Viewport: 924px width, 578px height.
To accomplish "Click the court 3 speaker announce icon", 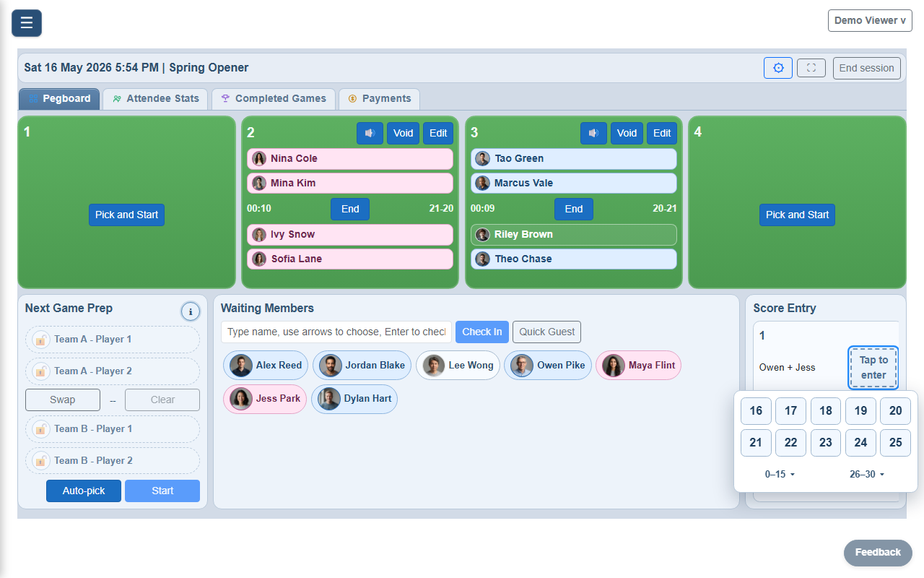I will 593,133.
